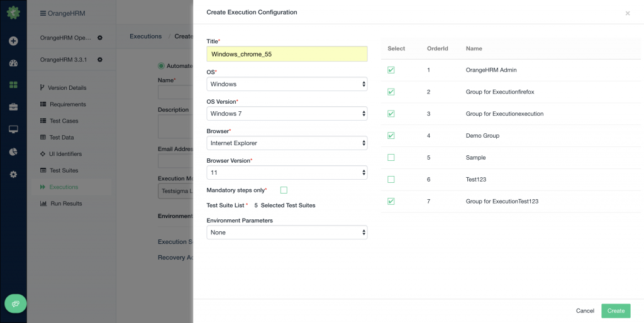This screenshot has width=644, height=323.
Task: Open the pie chart icon in sidebar
Action: pyautogui.click(x=13, y=151)
